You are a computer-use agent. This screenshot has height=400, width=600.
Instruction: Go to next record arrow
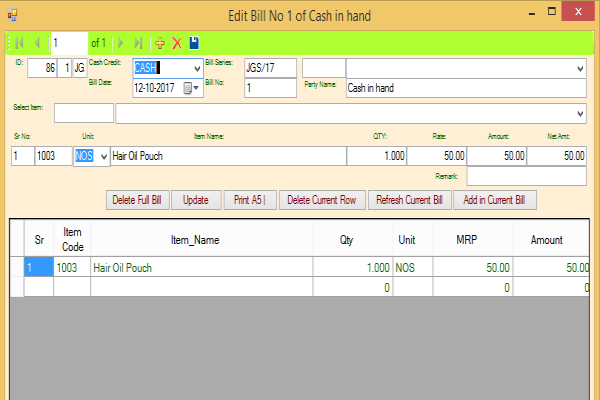coord(121,43)
